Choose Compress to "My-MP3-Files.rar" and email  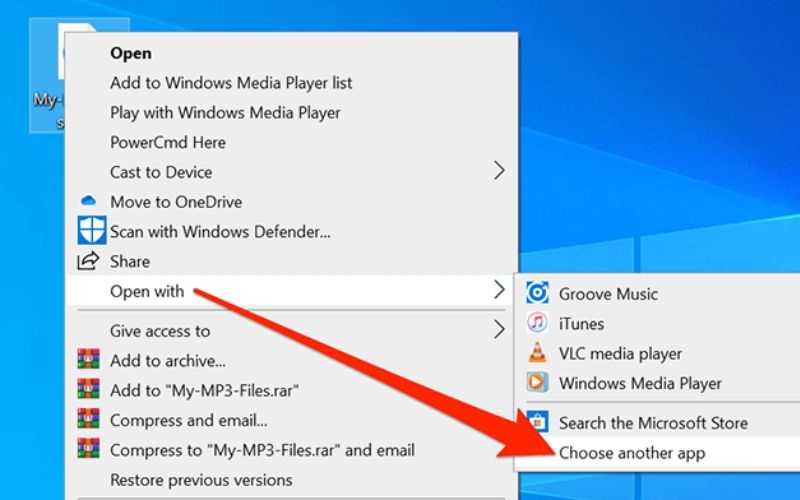tap(291, 450)
